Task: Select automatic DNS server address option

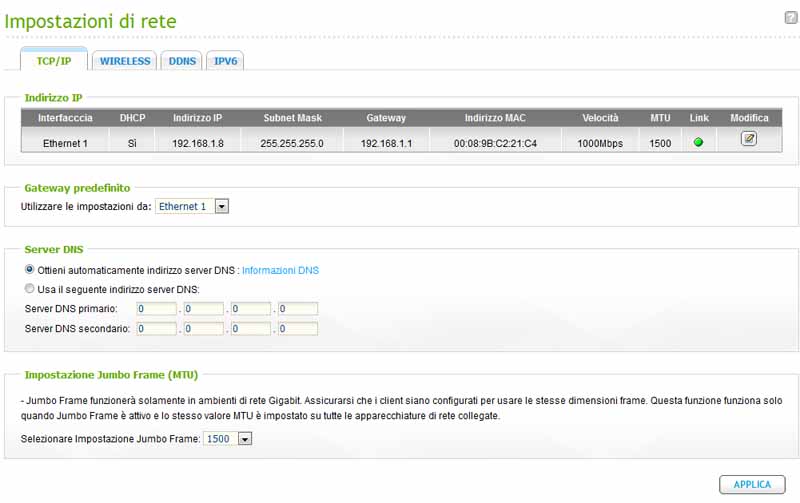Action: pos(29,270)
